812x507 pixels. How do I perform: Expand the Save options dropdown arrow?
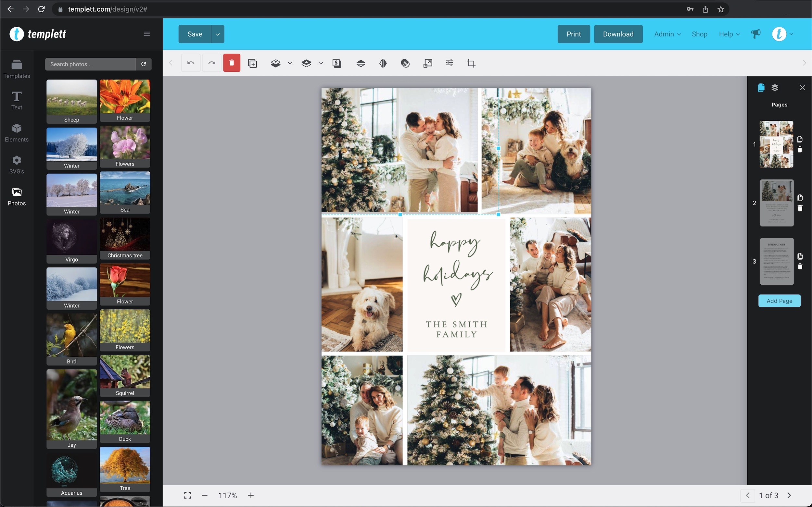pos(217,34)
